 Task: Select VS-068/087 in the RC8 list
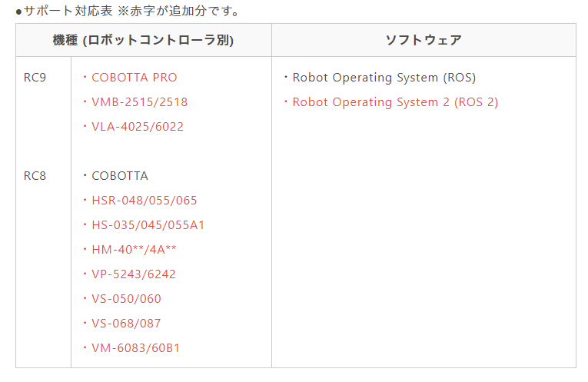click(126, 324)
